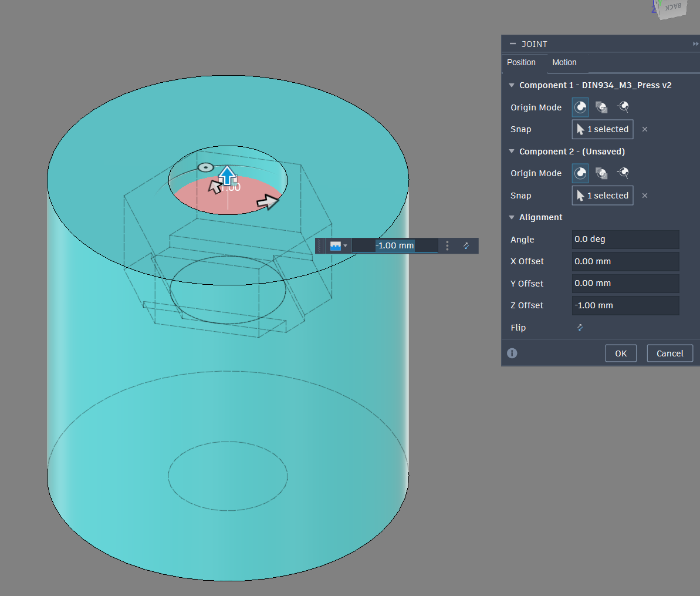Pick Two Edge Intersection mode for Component 1

[623, 107]
